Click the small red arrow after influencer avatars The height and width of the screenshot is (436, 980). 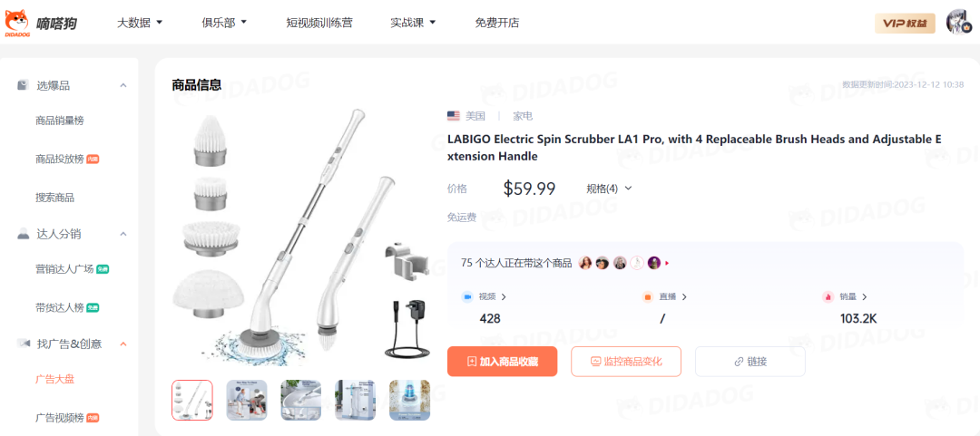click(667, 264)
